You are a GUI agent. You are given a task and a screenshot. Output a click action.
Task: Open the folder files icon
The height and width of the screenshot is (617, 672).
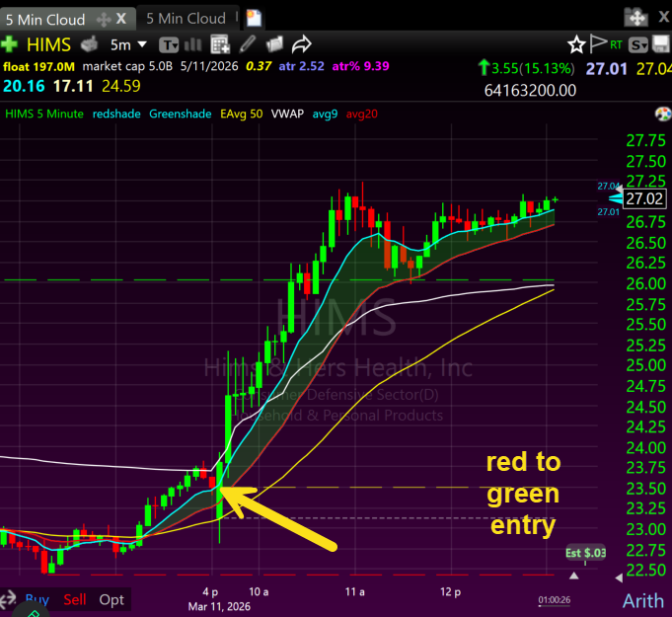click(274, 44)
